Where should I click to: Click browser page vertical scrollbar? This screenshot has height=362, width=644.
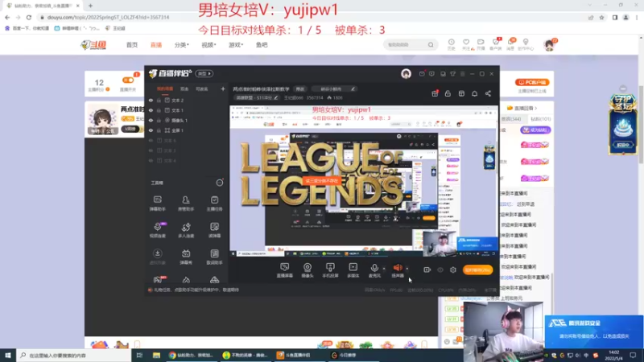click(x=641, y=123)
